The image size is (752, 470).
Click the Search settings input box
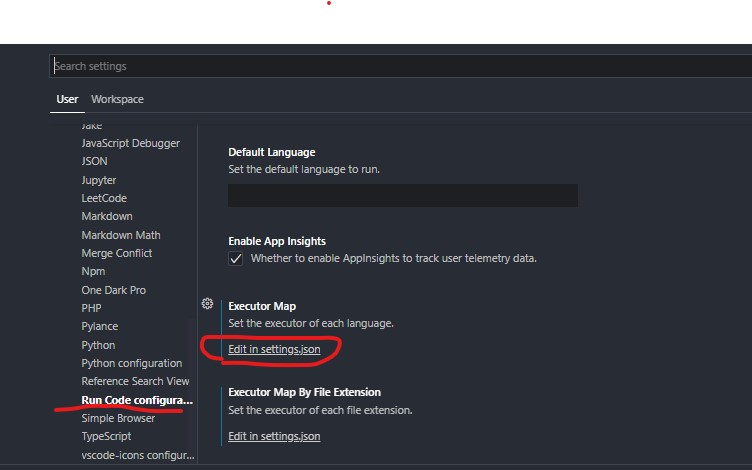pos(400,66)
